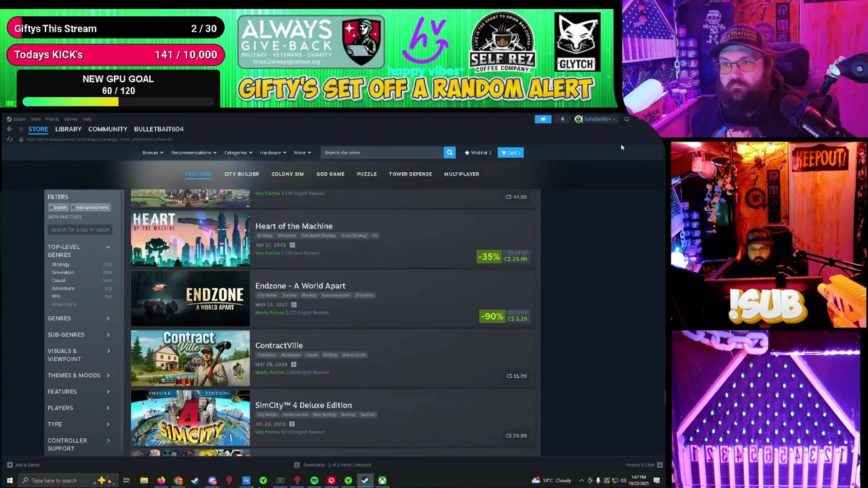
Task: Click the Steam store search magnifier button
Action: tap(449, 152)
